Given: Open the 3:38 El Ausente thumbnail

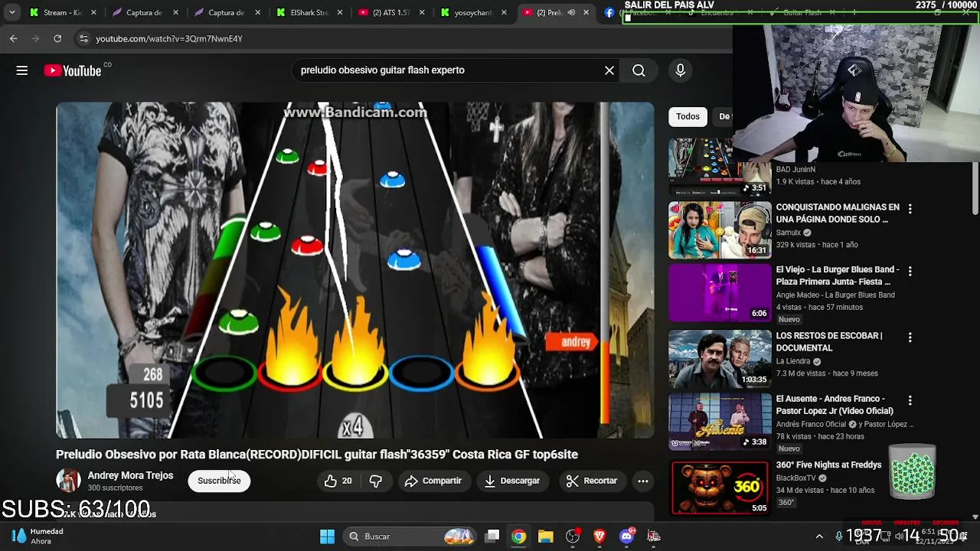Looking at the screenshot, I should tap(720, 422).
